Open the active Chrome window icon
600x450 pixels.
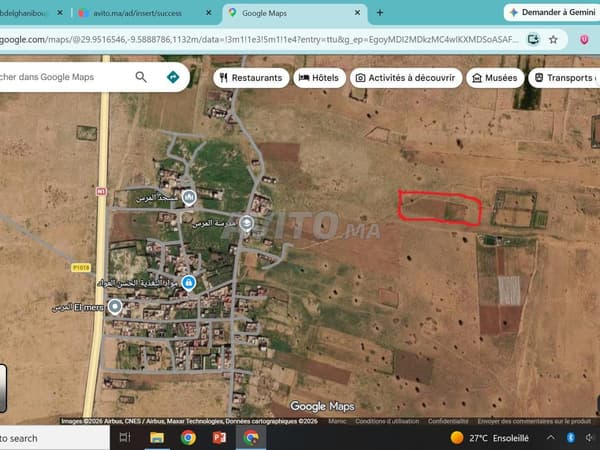251,437
